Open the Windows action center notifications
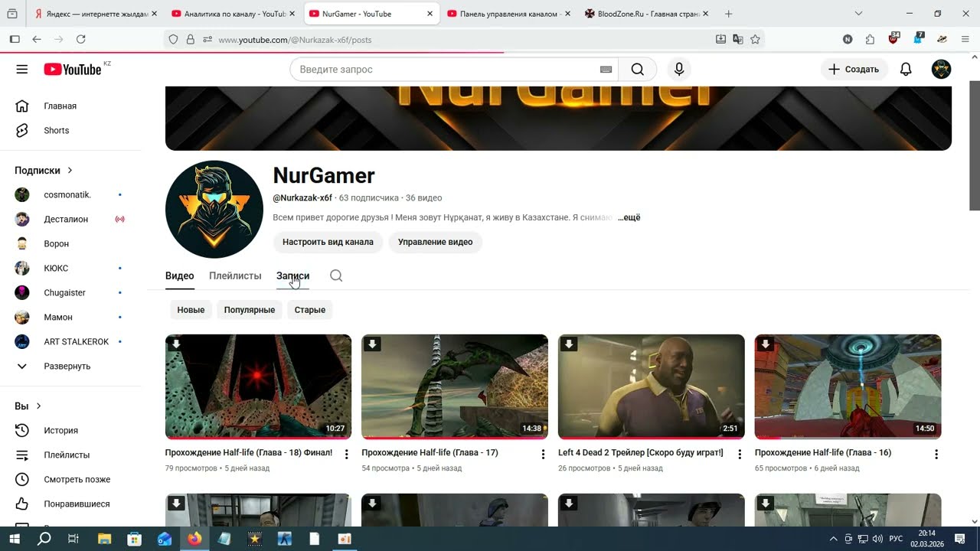The image size is (980, 551). (x=960, y=539)
